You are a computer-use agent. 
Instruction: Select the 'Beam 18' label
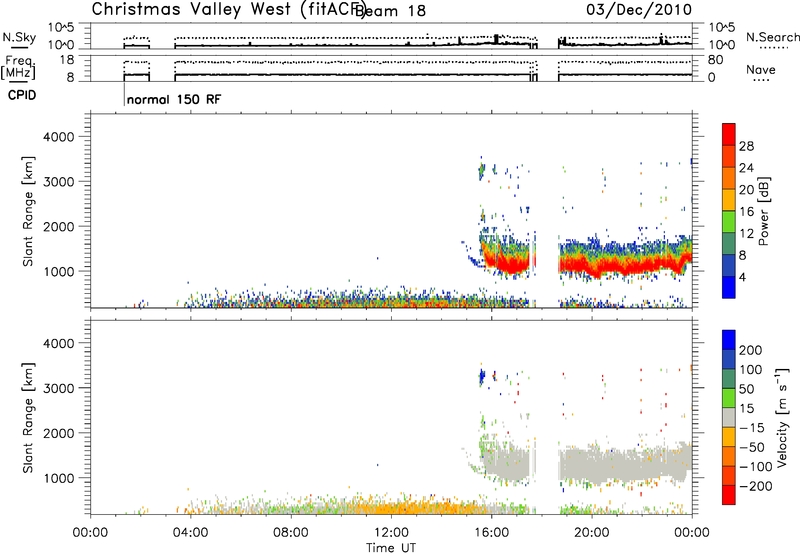390,11
